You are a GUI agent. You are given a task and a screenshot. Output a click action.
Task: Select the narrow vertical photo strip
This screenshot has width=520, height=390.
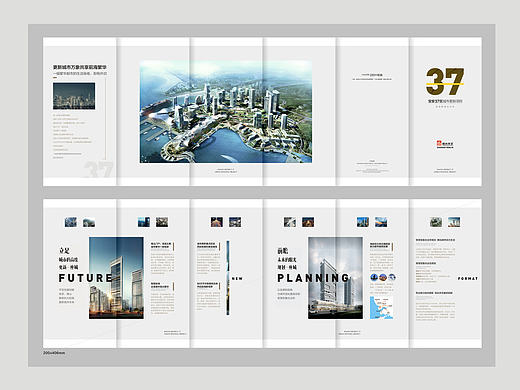[228, 278]
